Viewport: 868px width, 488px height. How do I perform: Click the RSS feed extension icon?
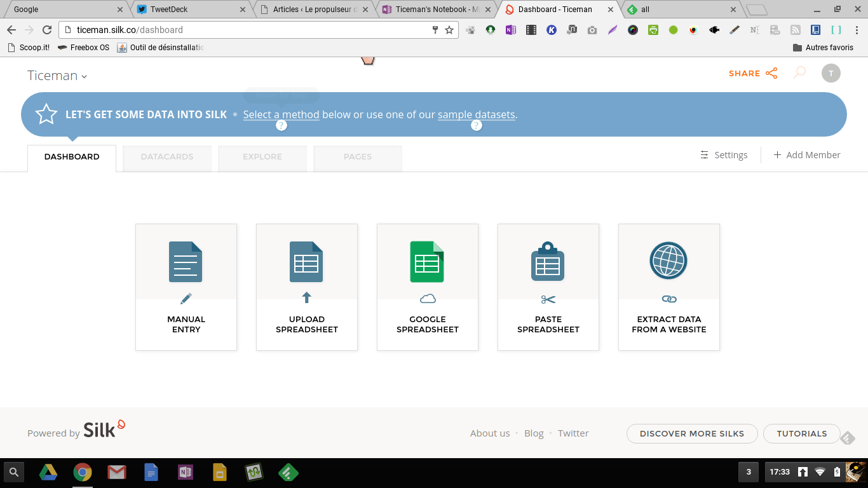tap(796, 30)
